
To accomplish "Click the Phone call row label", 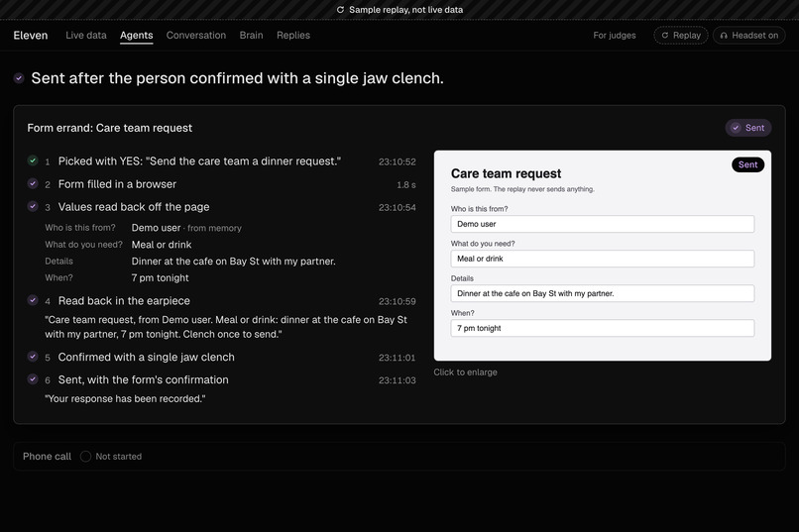I will [x=47, y=456].
